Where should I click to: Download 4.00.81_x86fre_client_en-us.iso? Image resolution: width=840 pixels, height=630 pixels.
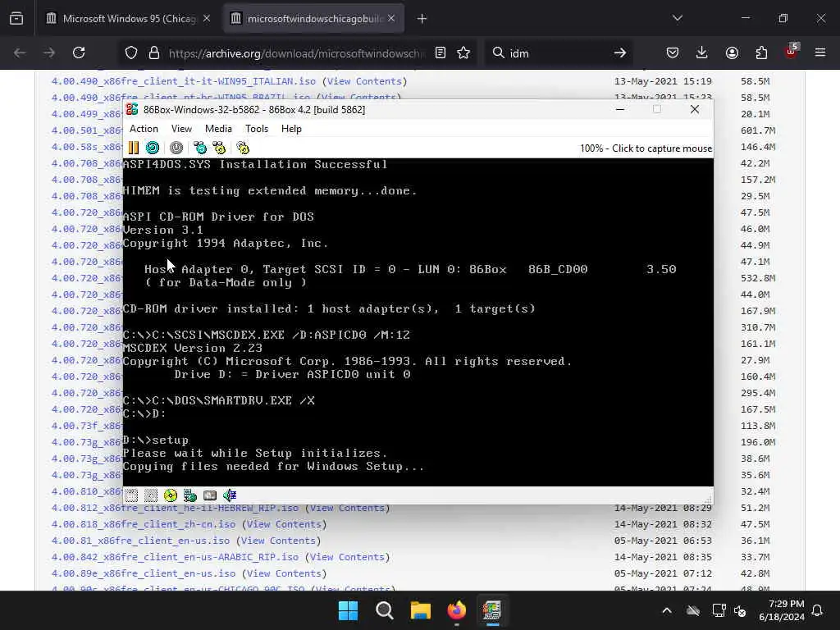point(140,541)
